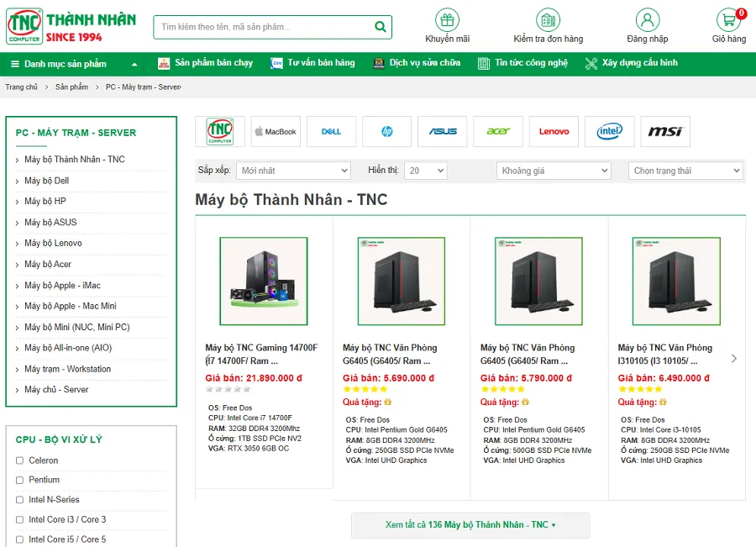Viewport: 756px width, 547px height.
Task: Open Máy bộ Apple - Mac Mini category
Action: pyautogui.click(x=71, y=307)
